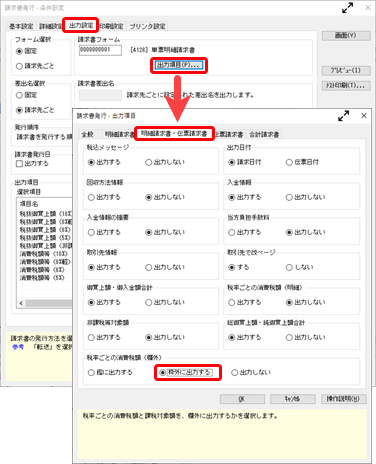376x464 pixels.
Task: Choose 欄外に出力する for 消費税額(欄外)
Action: (x=185, y=372)
